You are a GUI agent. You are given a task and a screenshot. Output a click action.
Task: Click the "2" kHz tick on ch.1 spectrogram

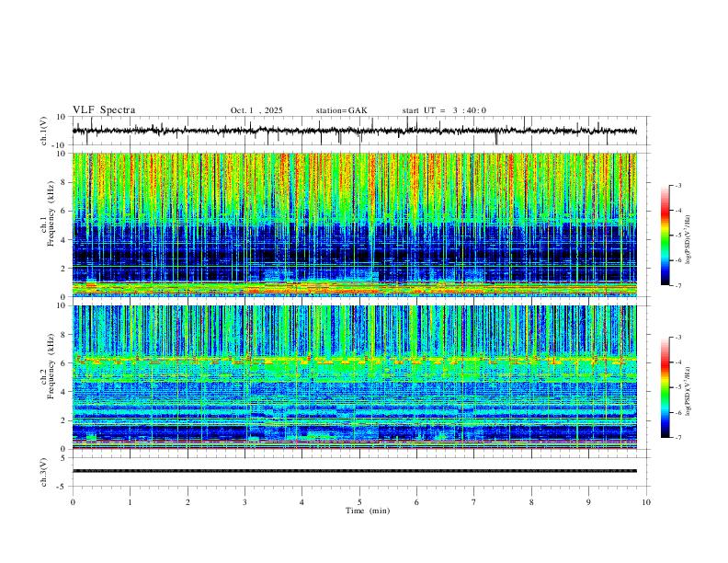[63, 268]
